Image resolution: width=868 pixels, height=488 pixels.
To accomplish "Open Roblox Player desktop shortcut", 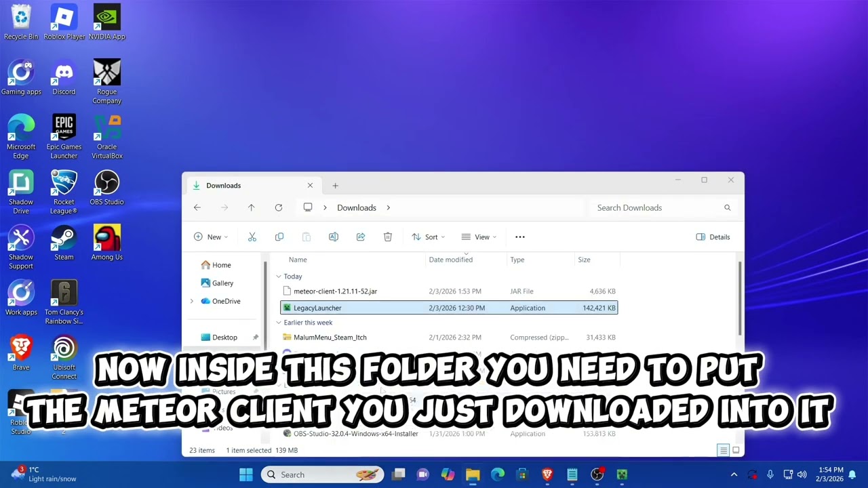I will 64,22.
